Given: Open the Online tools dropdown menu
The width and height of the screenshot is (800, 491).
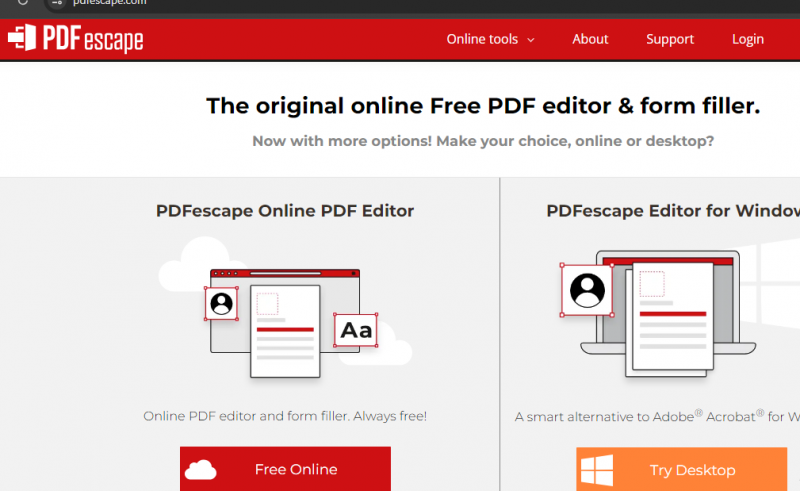Looking at the screenshot, I should 482,39.
